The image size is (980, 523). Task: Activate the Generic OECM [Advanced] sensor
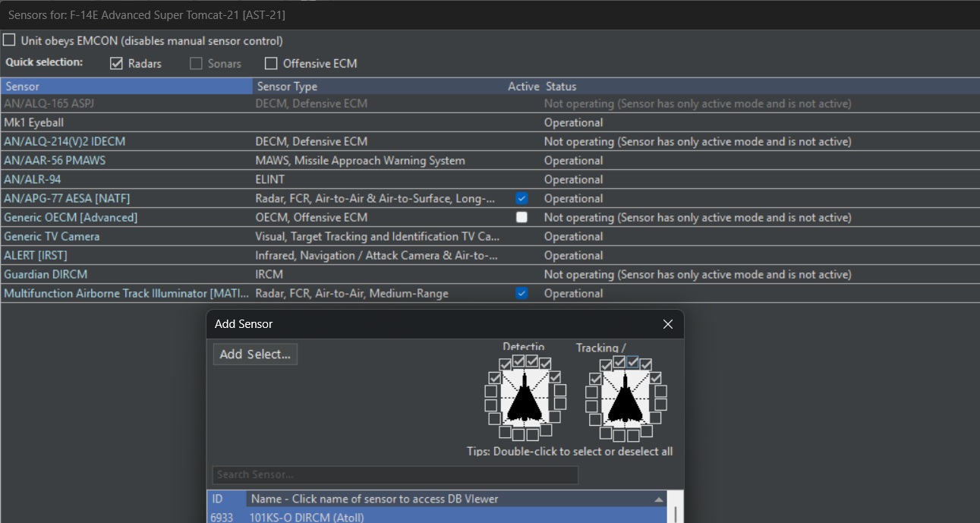(x=522, y=217)
